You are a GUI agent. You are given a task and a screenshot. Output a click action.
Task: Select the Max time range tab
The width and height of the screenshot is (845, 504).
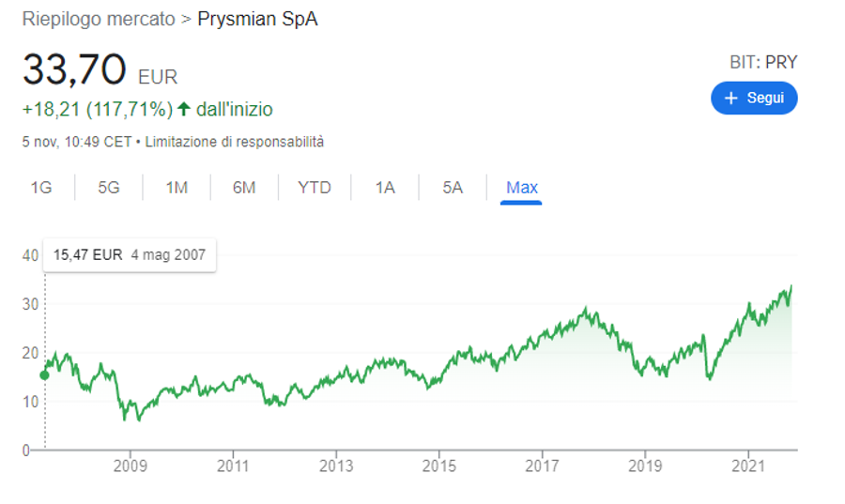coord(522,188)
